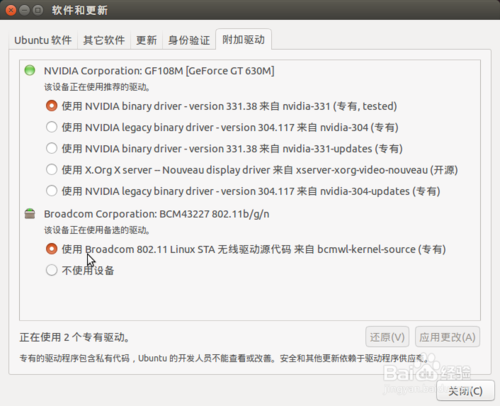Screen dimensions: 500x406
Task: Maximize the 软件和更新 window
Action: [x=38, y=10]
